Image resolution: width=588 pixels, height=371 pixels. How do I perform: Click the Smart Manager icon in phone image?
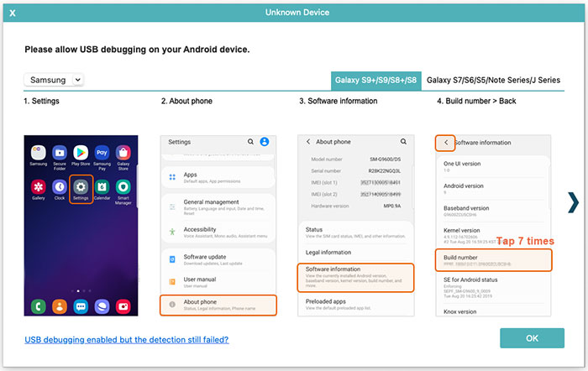coord(123,186)
